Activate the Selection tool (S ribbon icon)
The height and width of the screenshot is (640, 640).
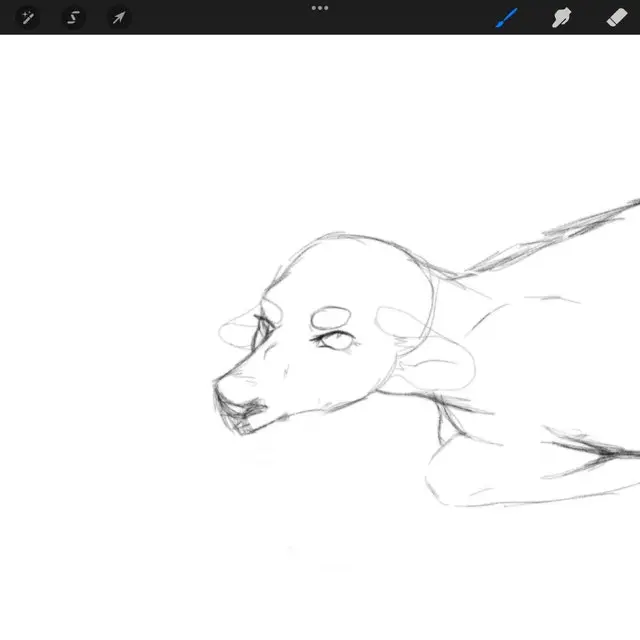click(x=73, y=18)
